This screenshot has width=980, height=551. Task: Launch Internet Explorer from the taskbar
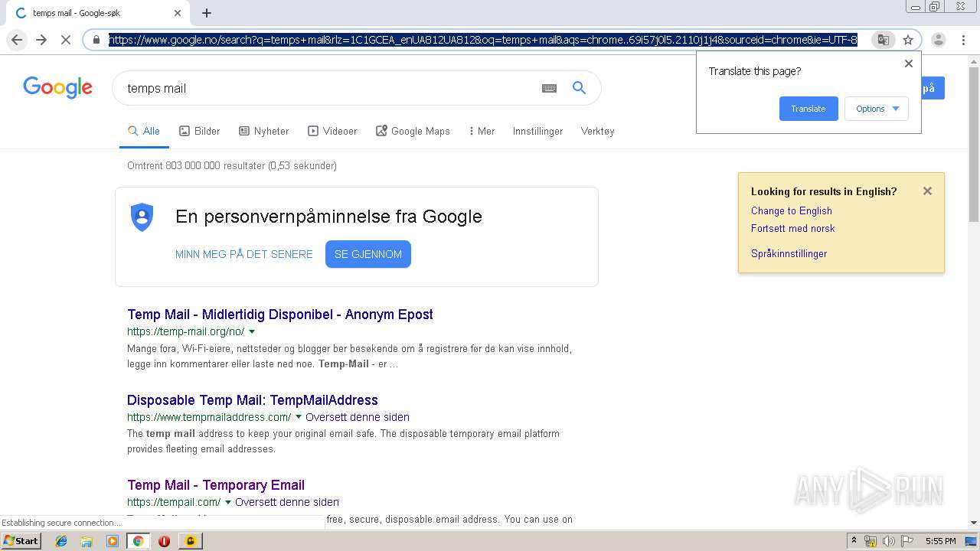[61, 541]
